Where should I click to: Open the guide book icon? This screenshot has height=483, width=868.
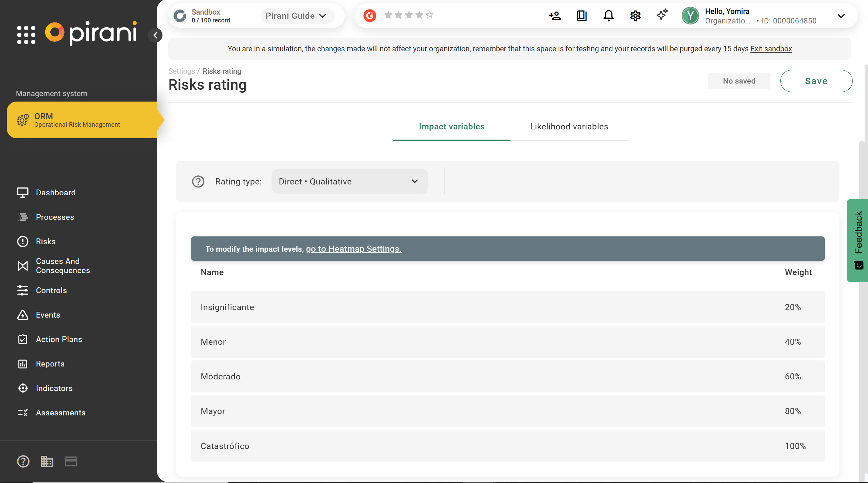[x=581, y=16]
